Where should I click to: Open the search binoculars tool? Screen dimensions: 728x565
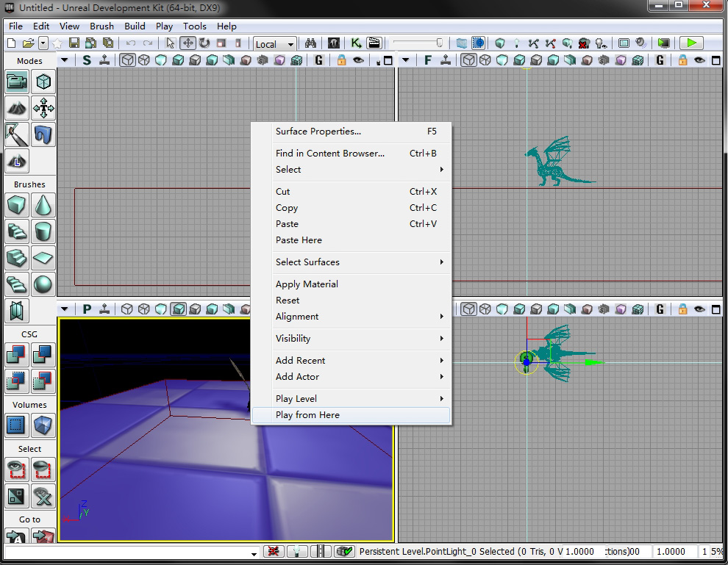(x=310, y=43)
